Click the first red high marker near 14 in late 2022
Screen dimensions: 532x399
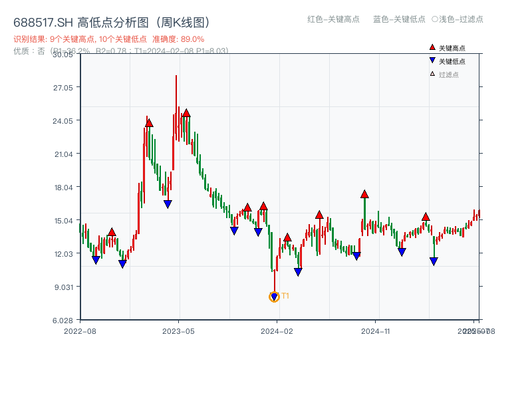112,232
